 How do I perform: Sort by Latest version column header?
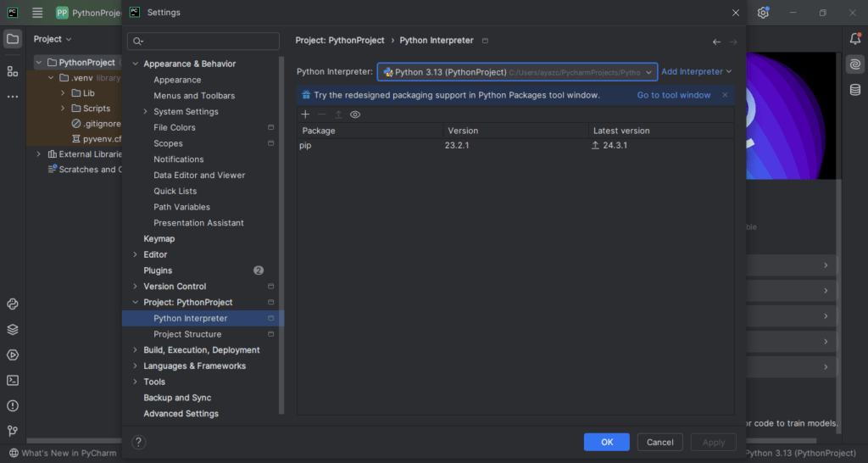coord(661,131)
